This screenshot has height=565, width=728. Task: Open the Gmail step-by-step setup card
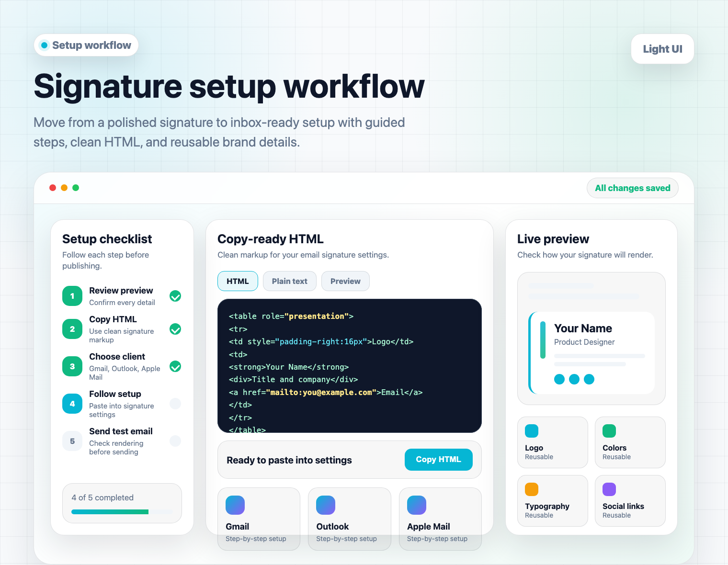pyautogui.click(x=259, y=519)
